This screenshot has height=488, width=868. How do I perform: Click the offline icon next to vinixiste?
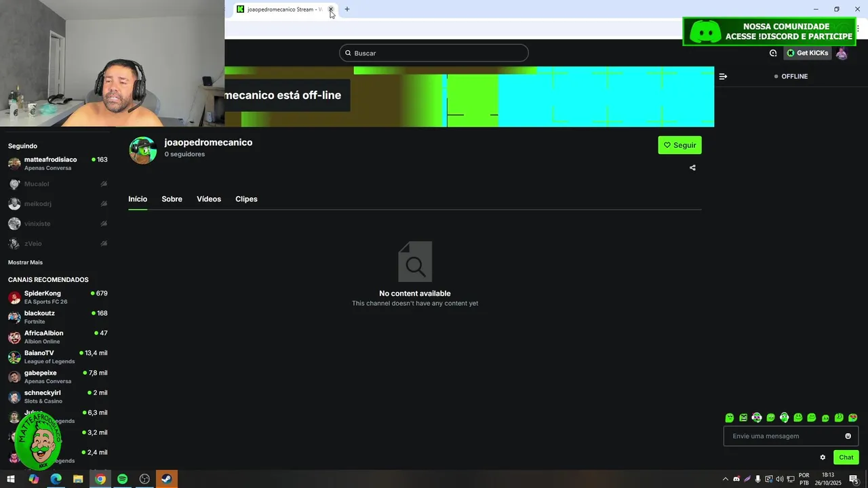[104, 224]
